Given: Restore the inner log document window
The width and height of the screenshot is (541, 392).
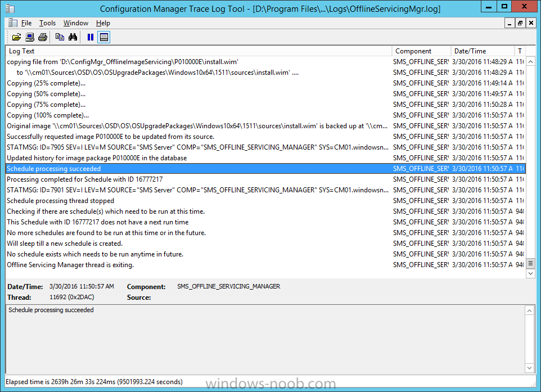Looking at the screenshot, I should pyautogui.click(x=520, y=23).
